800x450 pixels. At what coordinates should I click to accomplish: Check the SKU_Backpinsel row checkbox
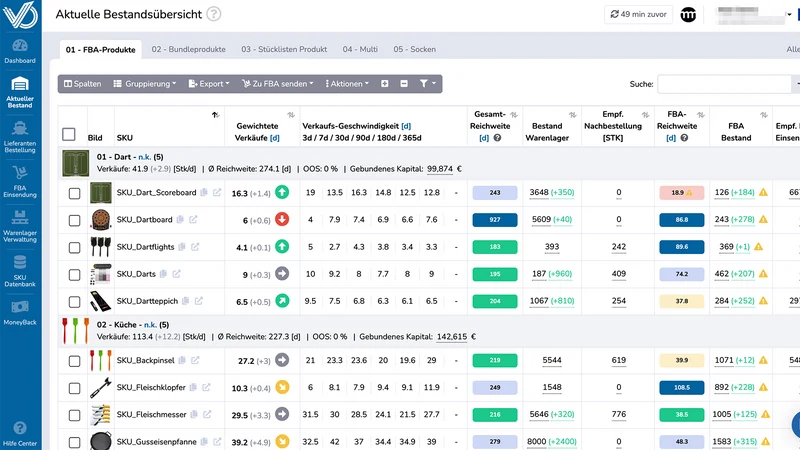tap(74, 361)
